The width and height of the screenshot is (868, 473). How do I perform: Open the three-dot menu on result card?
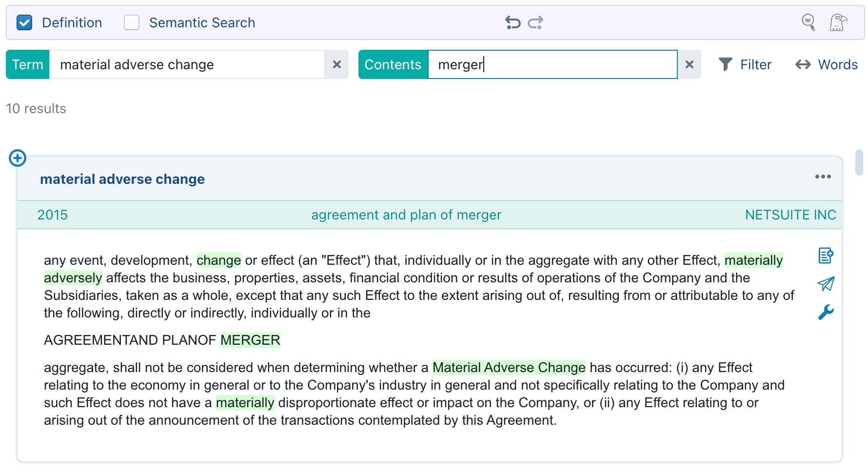coord(823,177)
